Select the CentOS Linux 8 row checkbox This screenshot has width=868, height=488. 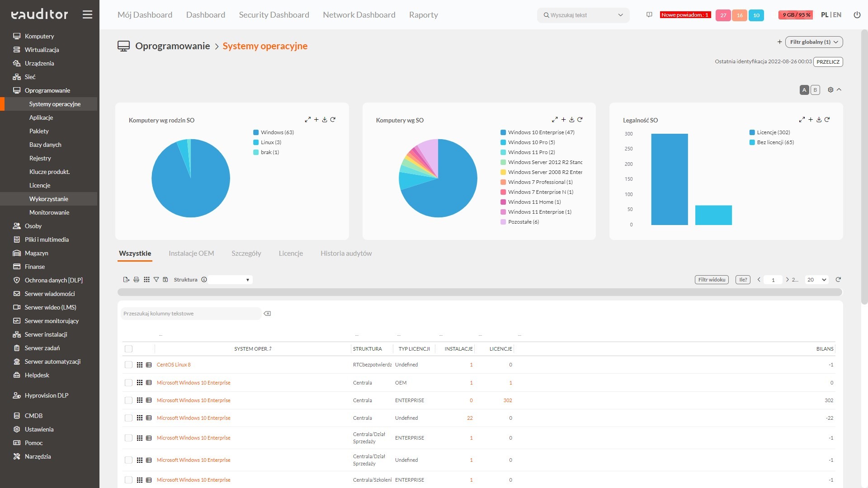128,365
